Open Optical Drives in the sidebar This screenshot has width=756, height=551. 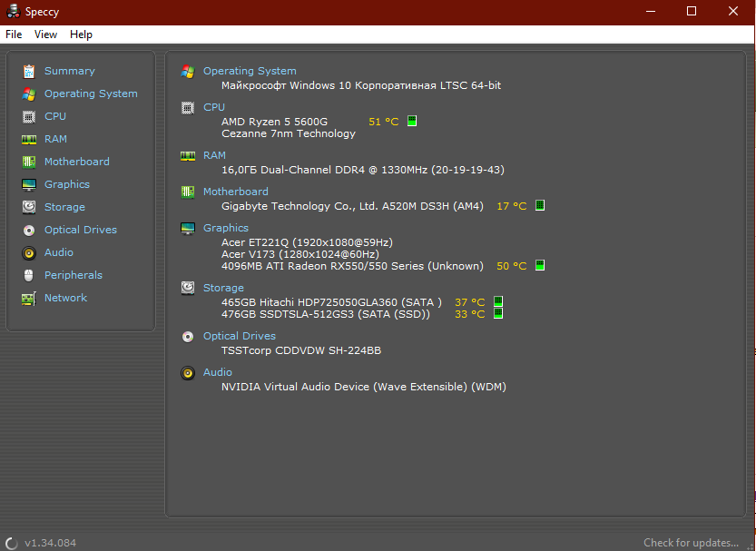(x=81, y=230)
